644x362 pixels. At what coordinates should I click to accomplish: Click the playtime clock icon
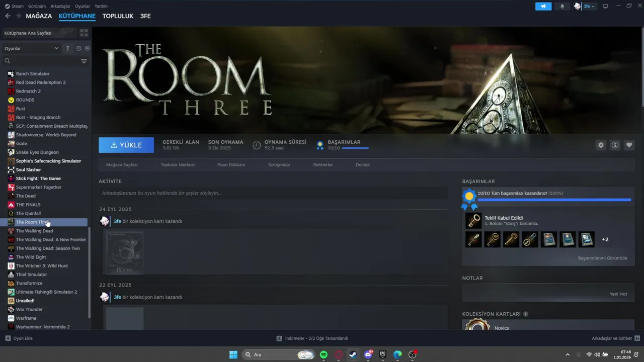click(x=257, y=145)
